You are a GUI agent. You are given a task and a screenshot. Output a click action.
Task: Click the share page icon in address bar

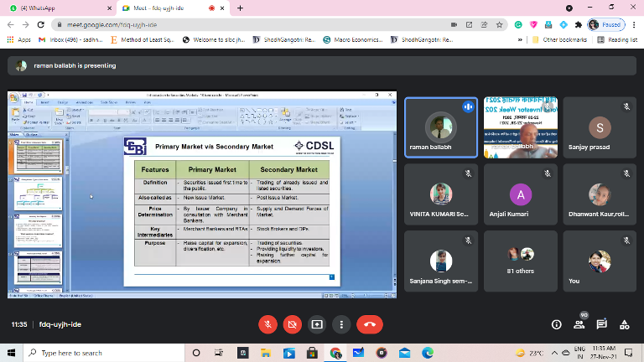click(x=484, y=24)
